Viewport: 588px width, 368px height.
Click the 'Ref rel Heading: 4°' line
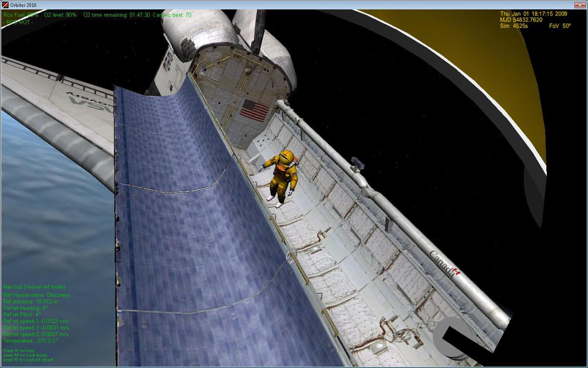(x=25, y=308)
